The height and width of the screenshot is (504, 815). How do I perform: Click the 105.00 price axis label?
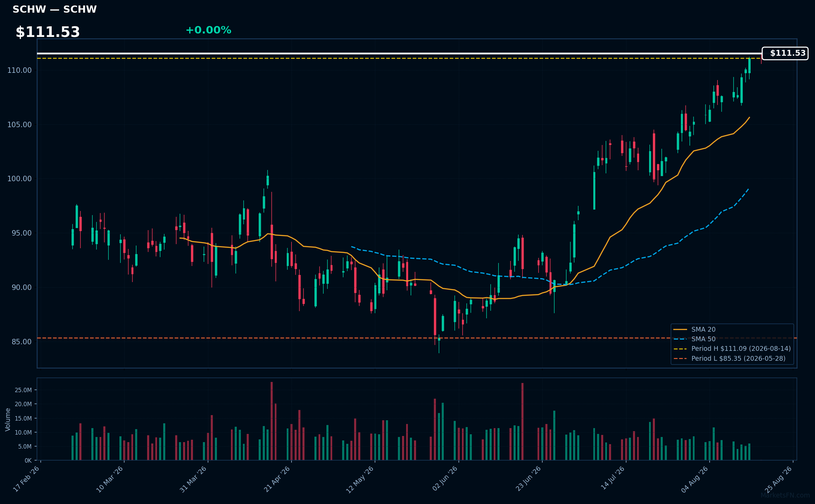[20, 125]
